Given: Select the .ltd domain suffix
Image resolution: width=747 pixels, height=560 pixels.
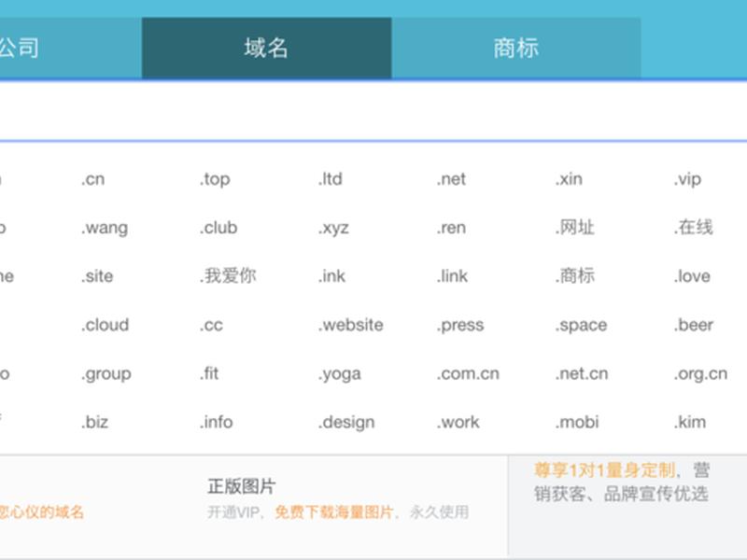Looking at the screenshot, I should 331,179.
